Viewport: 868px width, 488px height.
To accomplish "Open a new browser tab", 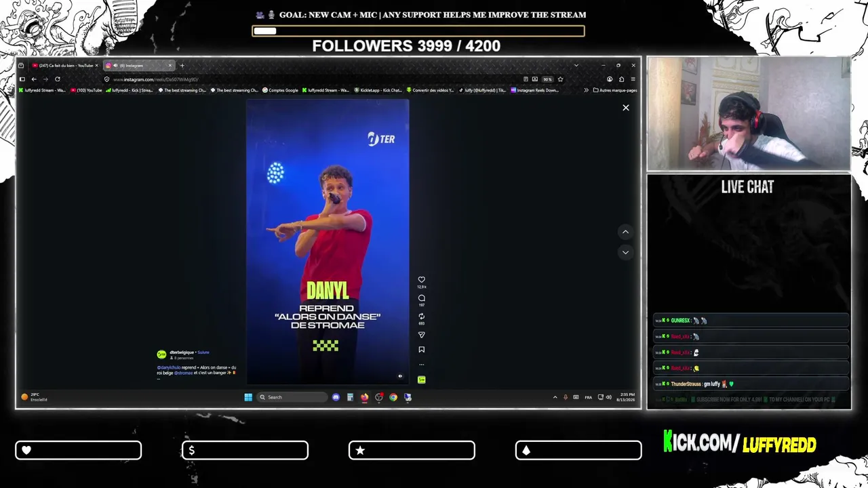I will pyautogui.click(x=182, y=66).
